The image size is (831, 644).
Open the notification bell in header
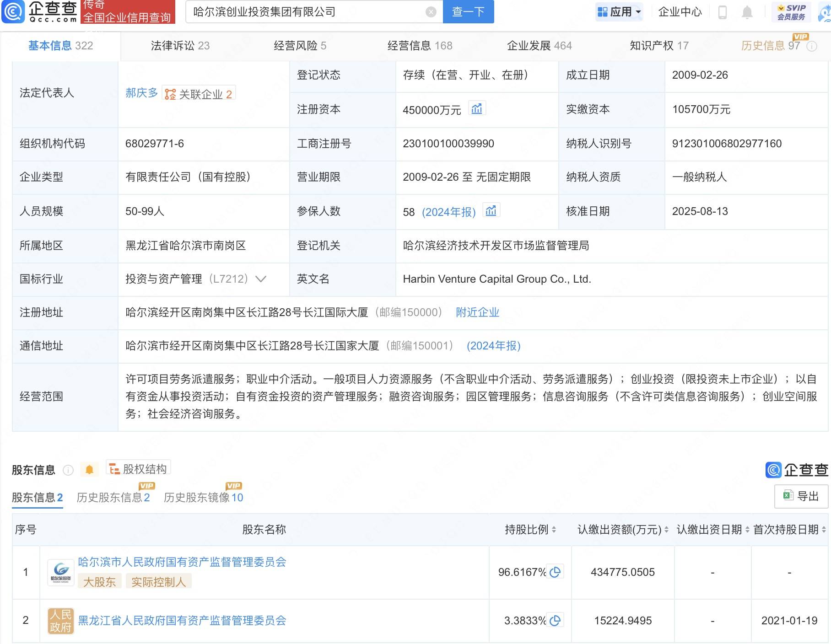tap(747, 12)
